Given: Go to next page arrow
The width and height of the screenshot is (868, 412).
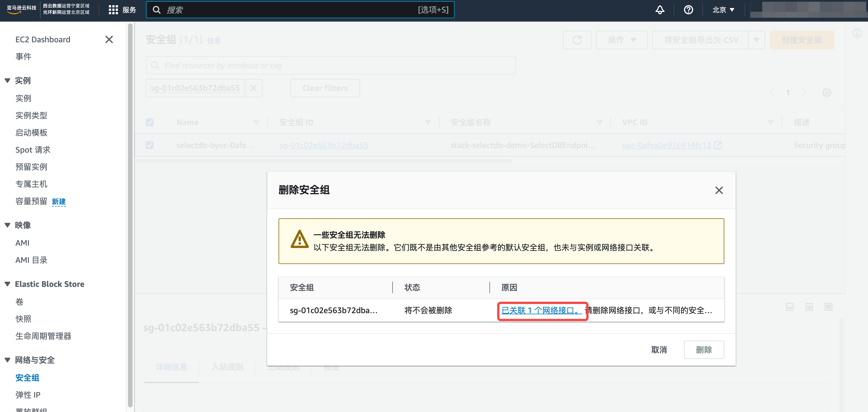Looking at the screenshot, I should click(804, 92).
